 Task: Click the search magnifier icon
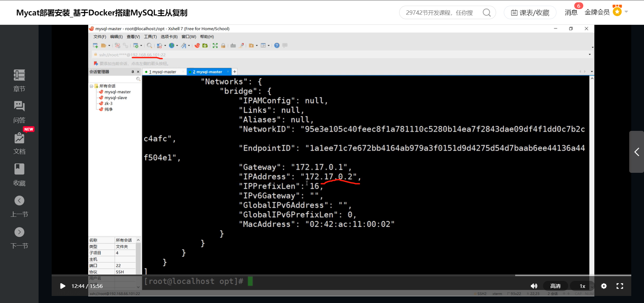487,13
